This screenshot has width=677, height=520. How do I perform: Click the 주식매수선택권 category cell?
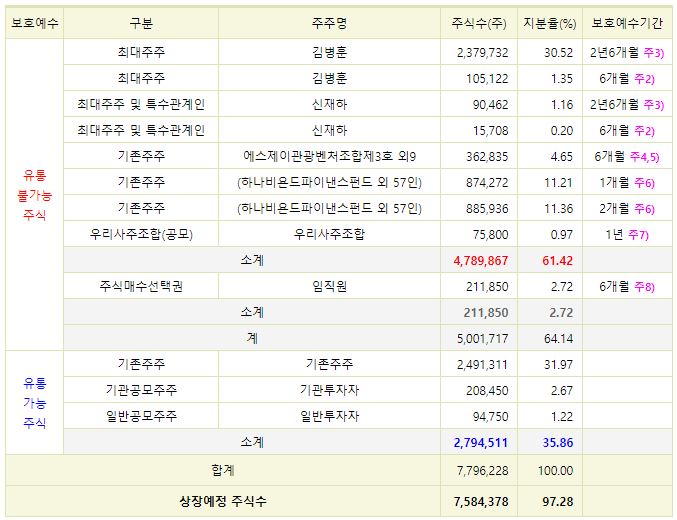pos(141,286)
